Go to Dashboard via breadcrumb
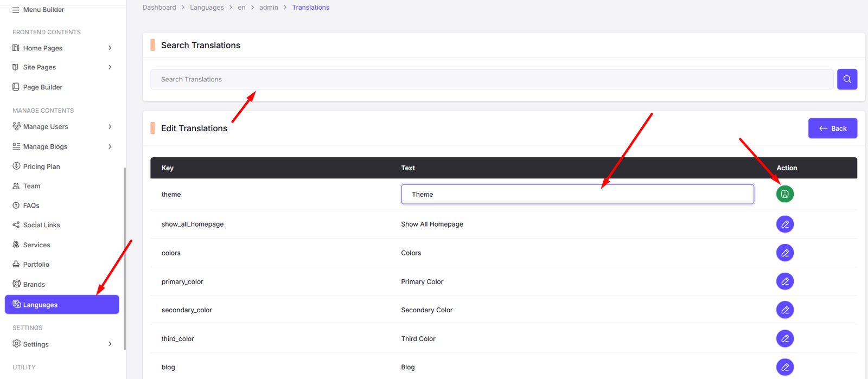Viewport: 868px width, 379px height. point(159,8)
